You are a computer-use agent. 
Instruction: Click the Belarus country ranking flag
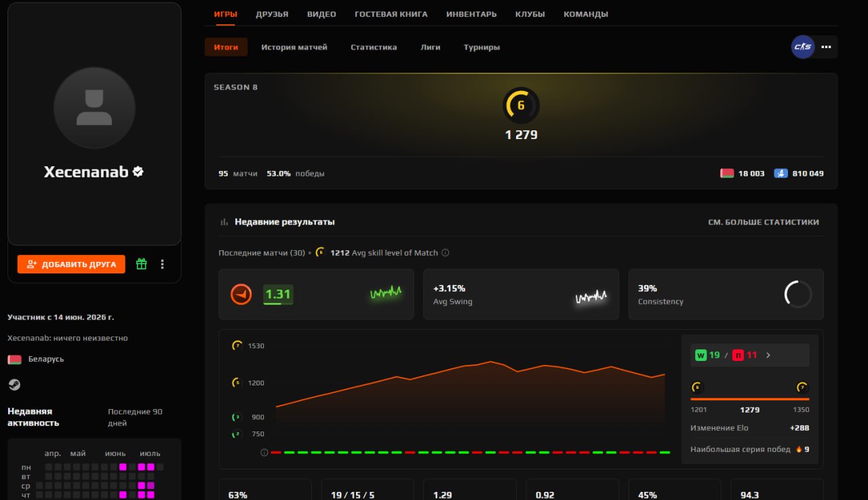[x=727, y=174]
